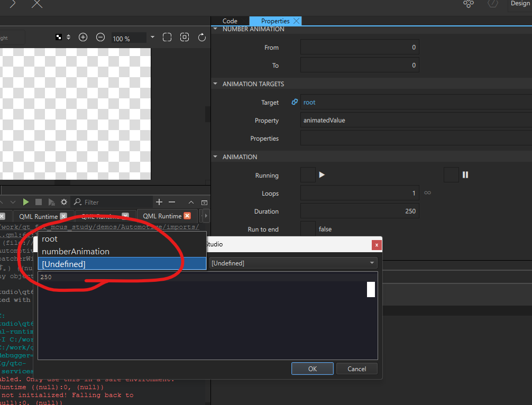The width and height of the screenshot is (532, 405).
Task: Collapse the ANIMATION section
Action: click(215, 157)
